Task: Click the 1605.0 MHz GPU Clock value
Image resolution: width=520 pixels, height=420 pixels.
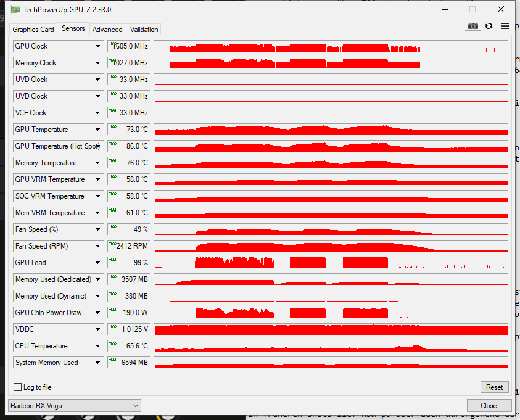Action: click(x=129, y=46)
